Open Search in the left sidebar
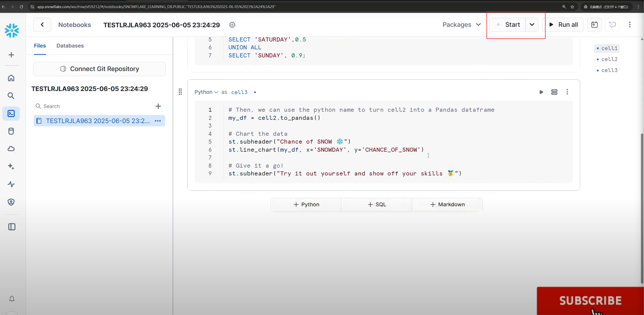The height and width of the screenshot is (315, 644). tap(11, 96)
